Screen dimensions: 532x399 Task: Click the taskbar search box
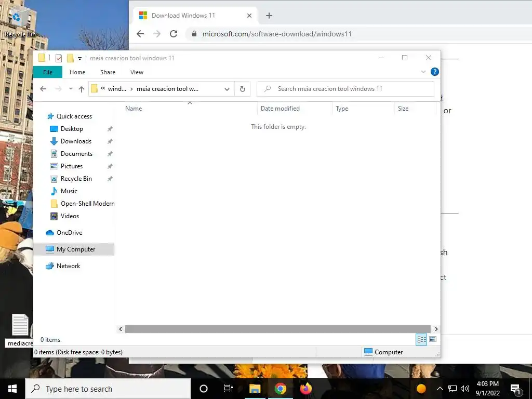pyautogui.click(x=108, y=389)
